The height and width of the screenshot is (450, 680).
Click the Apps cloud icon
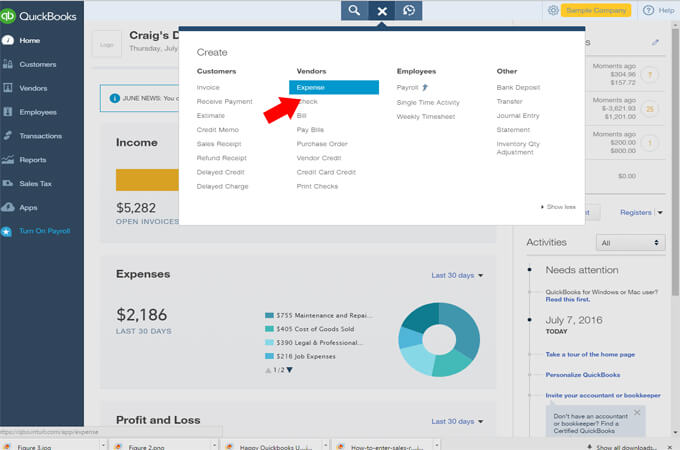point(8,207)
